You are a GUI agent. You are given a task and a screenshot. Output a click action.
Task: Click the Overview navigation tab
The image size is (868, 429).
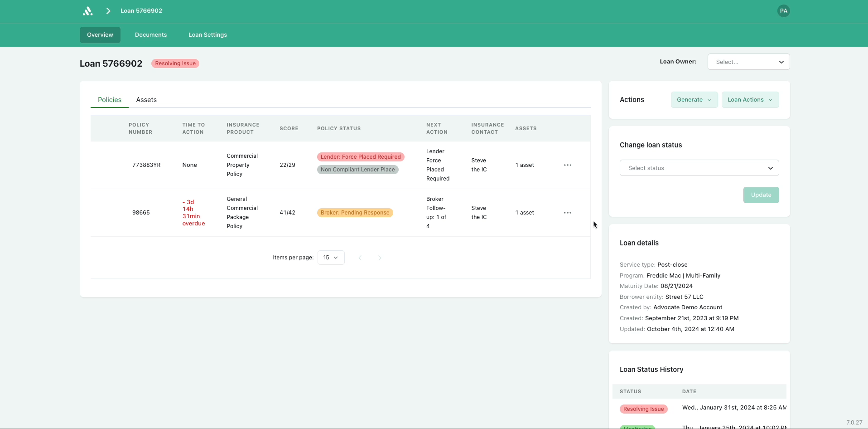100,35
